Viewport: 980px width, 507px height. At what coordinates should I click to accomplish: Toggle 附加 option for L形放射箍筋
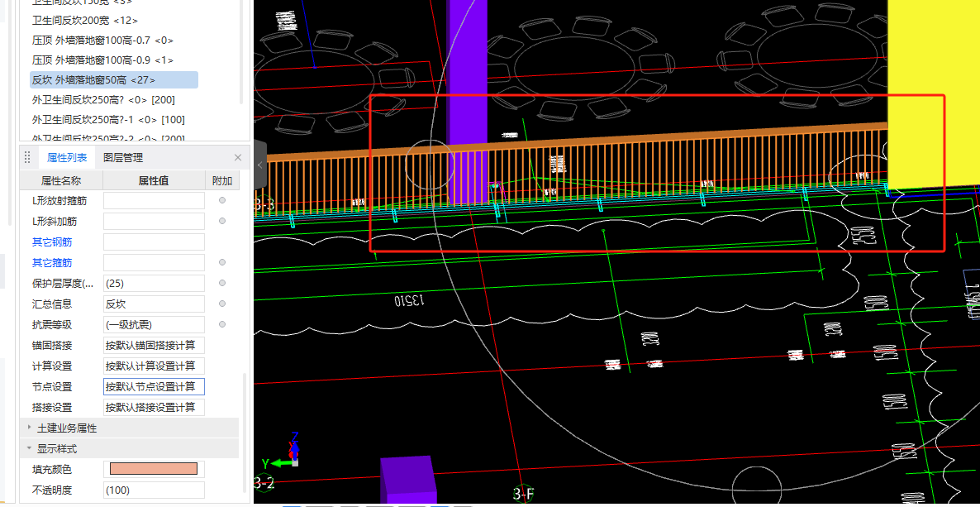222,200
